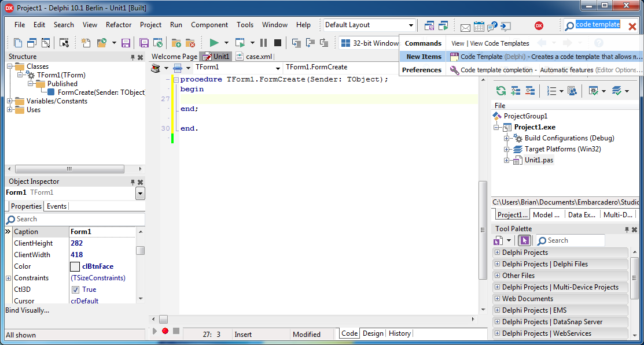The image size is (644, 345).
Task: Click the clBtnFace color swatch
Action: pyautogui.click(x=75, y=266)
